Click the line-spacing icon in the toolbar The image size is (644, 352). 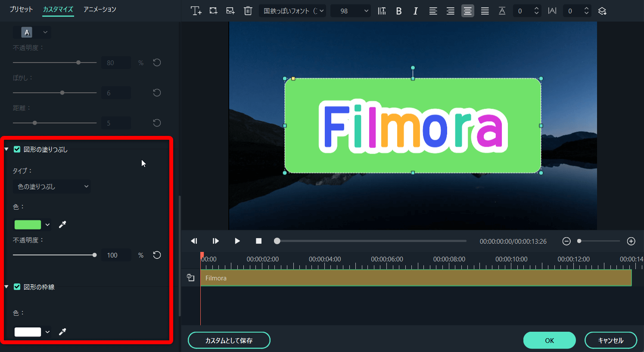502,11
